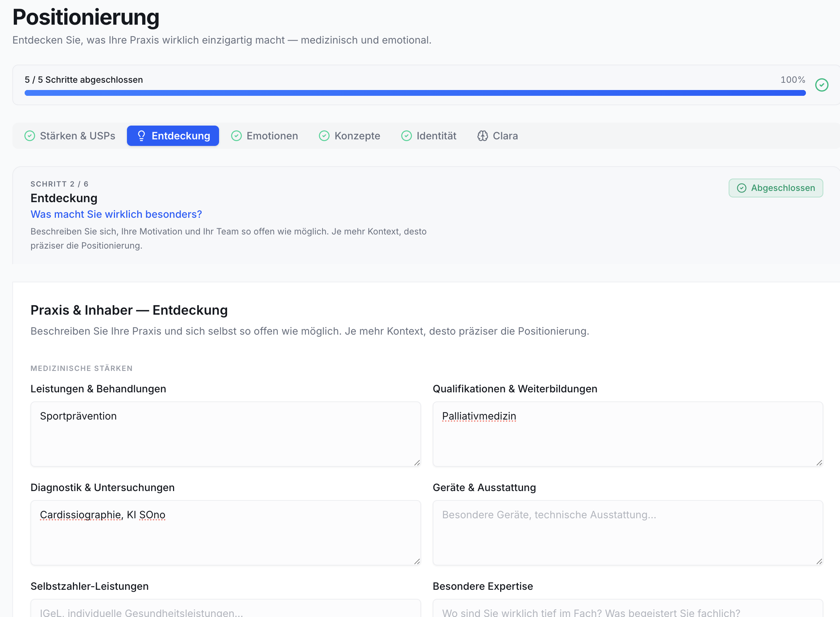This screenshot has width=840, height=617.
Task: Click resize handle of Qualifikationen & Weiterbildungen box
Action: point(819,463)
